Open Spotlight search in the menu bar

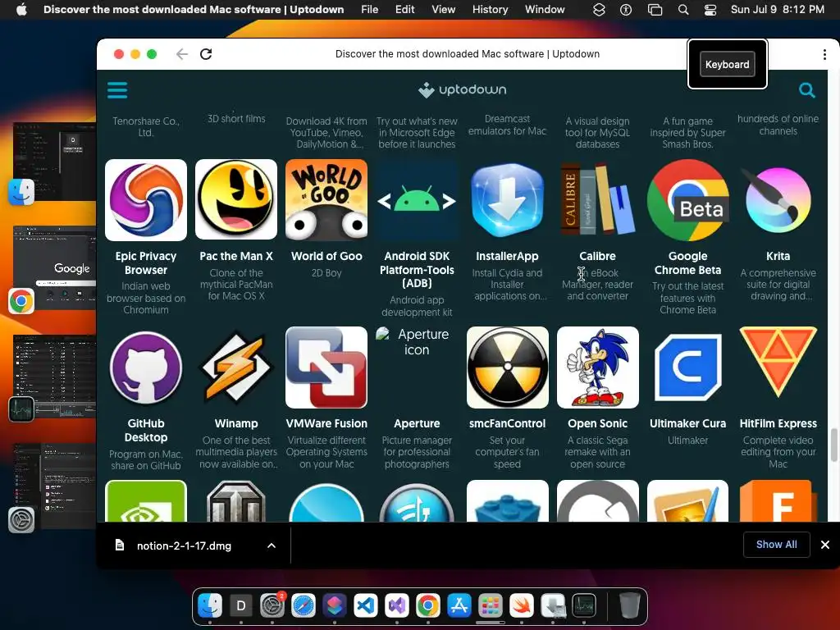(683, 10)
